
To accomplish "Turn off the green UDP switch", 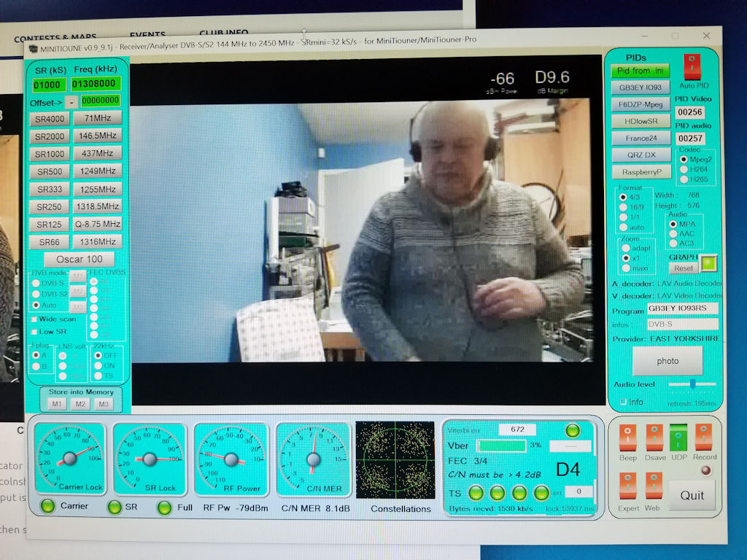I will click(678, 437).
